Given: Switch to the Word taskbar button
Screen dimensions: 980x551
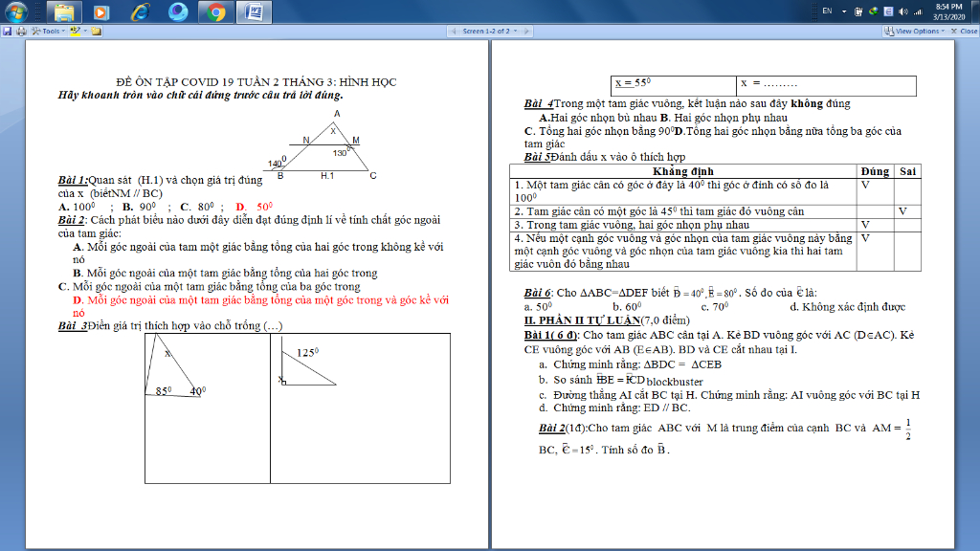Looking at the screenshot, I should tap(254, 11).
